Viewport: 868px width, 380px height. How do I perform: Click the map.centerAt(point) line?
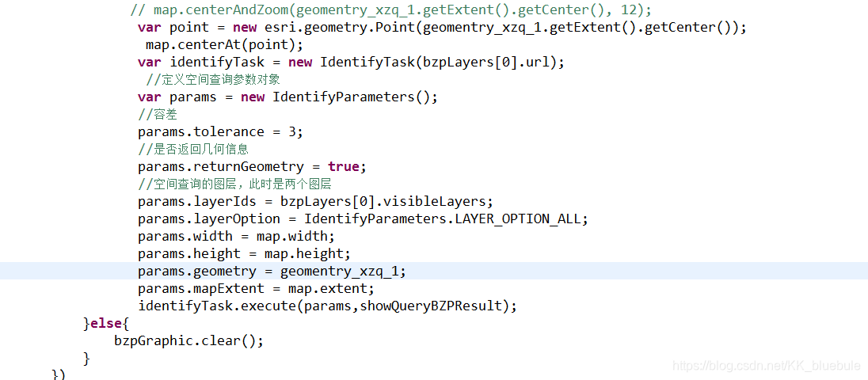(225, 45)
